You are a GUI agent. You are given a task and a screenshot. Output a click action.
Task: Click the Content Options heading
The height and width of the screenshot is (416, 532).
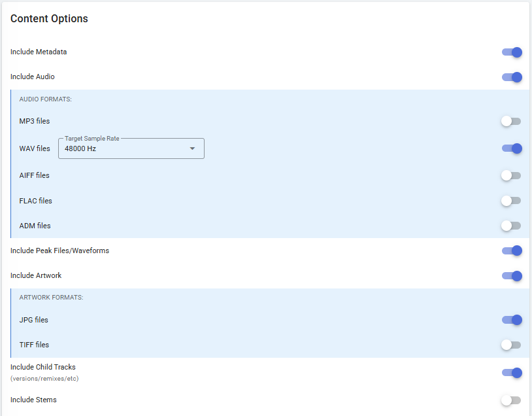tap(49, 19)
